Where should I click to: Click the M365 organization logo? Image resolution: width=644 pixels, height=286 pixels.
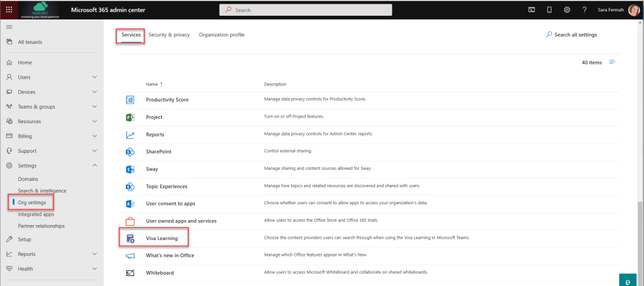point(40,10)
